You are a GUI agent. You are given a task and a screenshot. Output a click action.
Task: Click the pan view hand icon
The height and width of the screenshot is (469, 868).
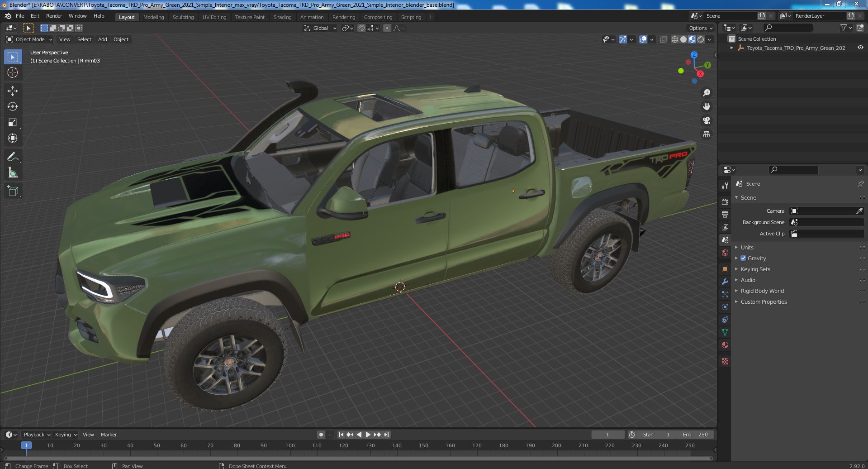(x=706, y=106)
